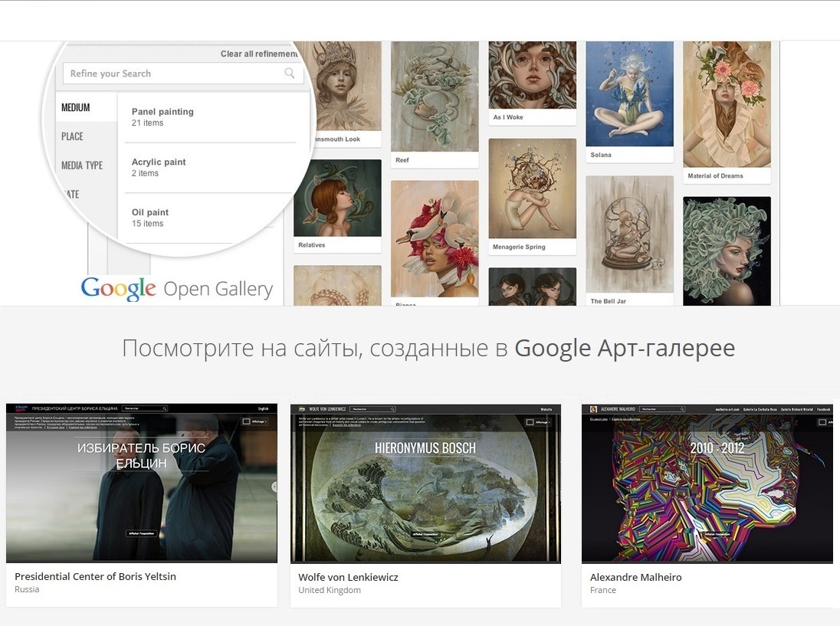The width and height of the screenshot is (840, 626).
Task: Open the 2010 - 2012 Malheiro site preview
Action: pyautogui.click(x=707, y=483)
